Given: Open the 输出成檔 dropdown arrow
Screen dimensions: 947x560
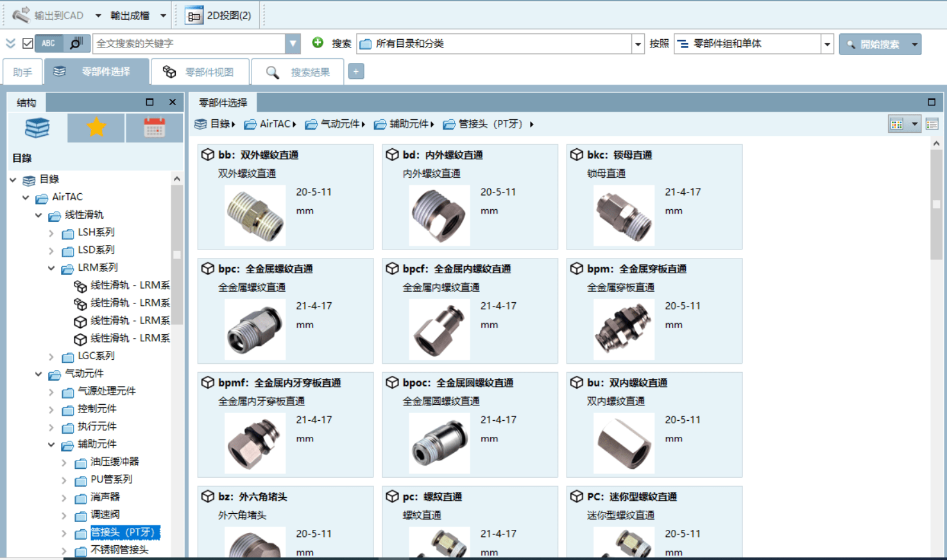Looking at the screenshot, I should (x=163, y=15).
